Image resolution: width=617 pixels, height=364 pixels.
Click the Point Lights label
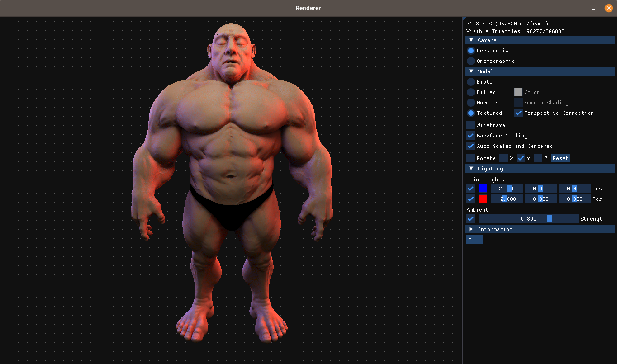[485, 180]
